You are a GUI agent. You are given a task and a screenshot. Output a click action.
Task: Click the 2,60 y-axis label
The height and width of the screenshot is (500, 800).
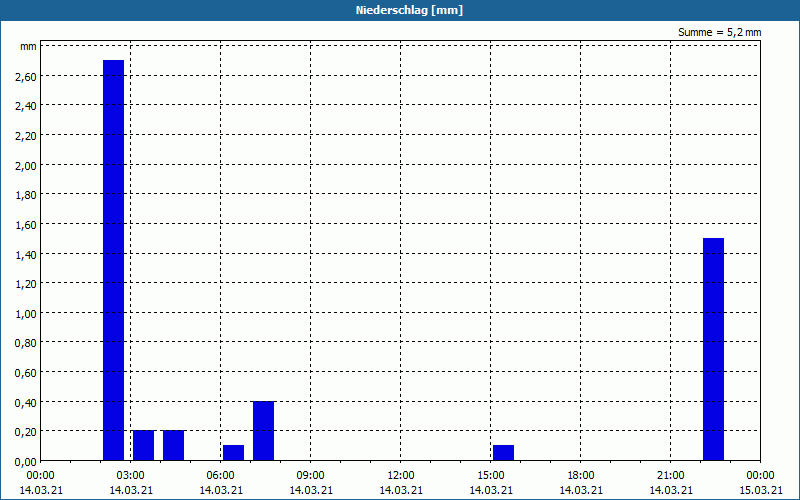tap(26, 77)
